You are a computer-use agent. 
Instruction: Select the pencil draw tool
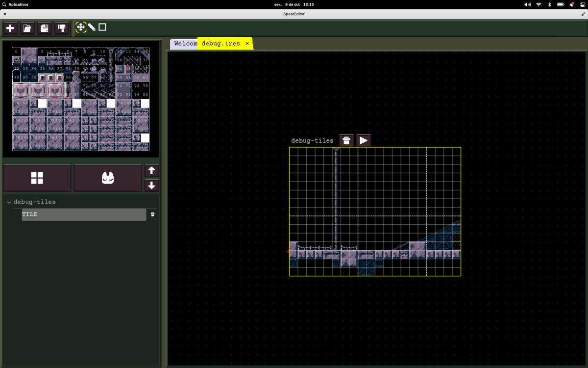[x=92, y=27]
